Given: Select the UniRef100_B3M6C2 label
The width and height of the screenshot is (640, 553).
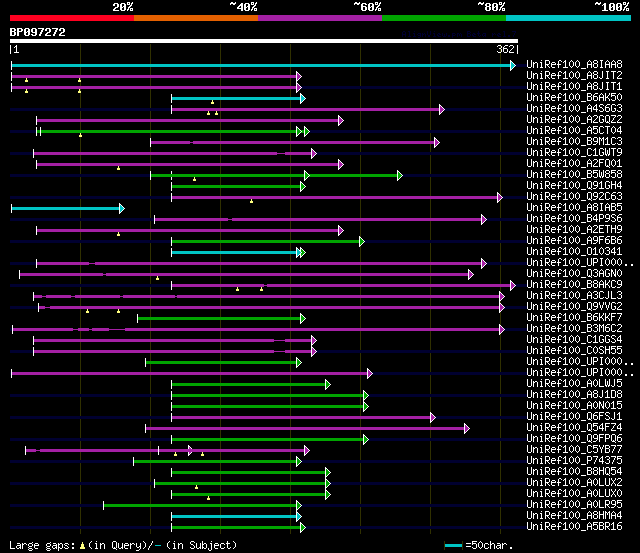Looking at the screenshot, I should pyautogui.click(x=574, y=329).
